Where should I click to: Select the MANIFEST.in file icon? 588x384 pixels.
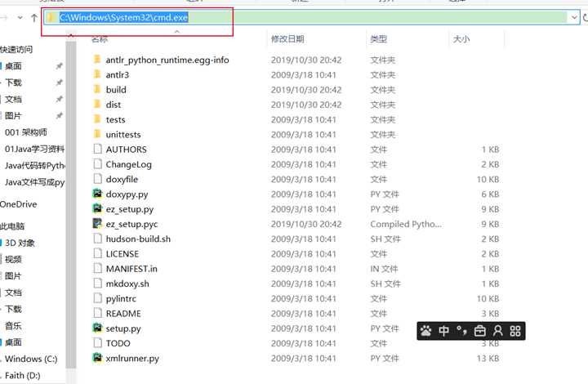click(97, 268)
